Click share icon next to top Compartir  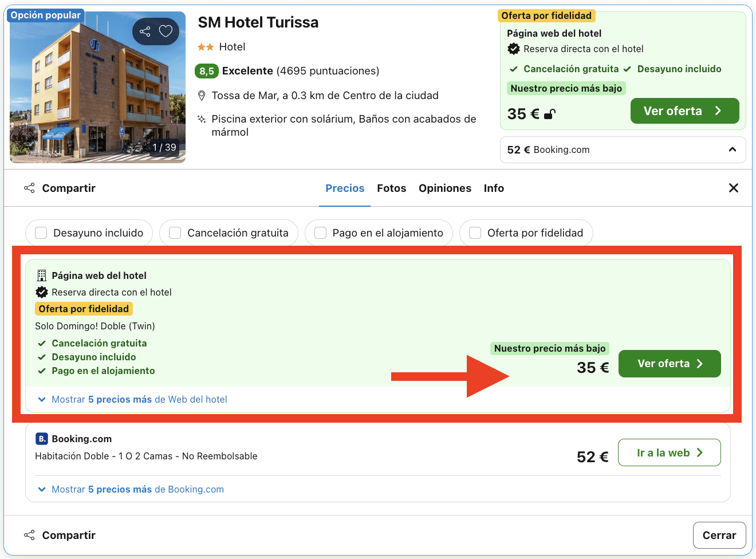29,188
